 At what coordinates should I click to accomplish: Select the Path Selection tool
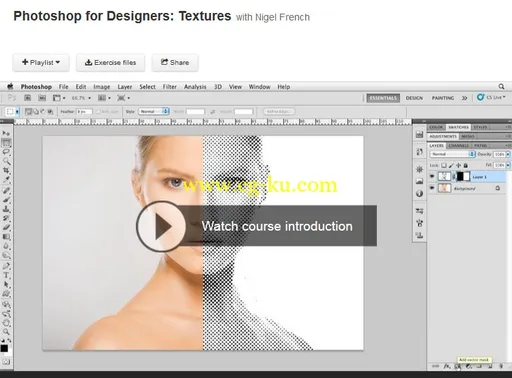pyautogui.click(x=6, y=285)
